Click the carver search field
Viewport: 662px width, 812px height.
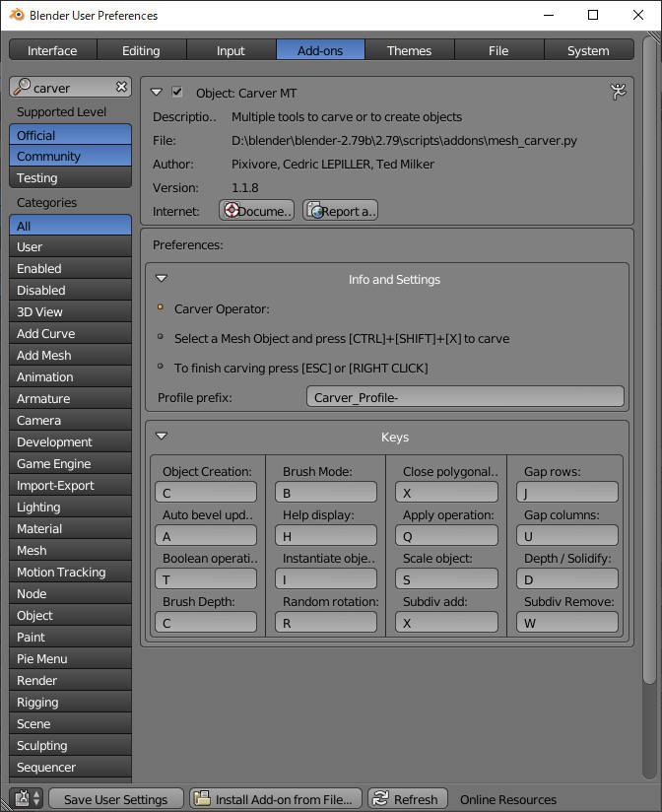coord(70,88)
